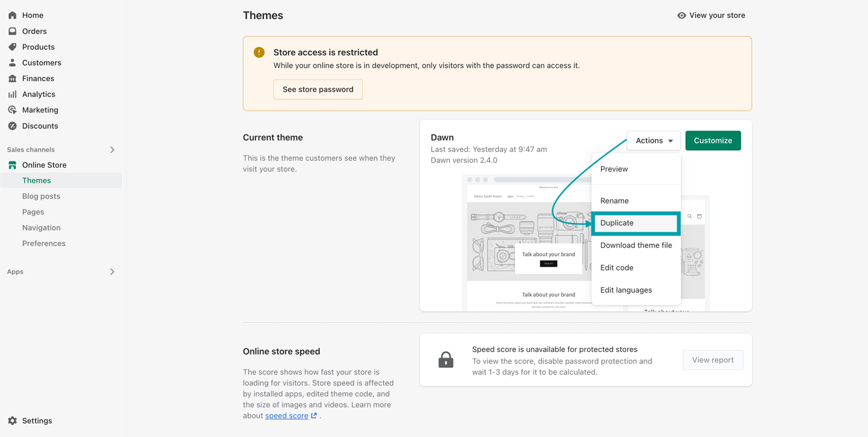
Task: Click the Analytics bar chart icon
Action: pos(12,94)
